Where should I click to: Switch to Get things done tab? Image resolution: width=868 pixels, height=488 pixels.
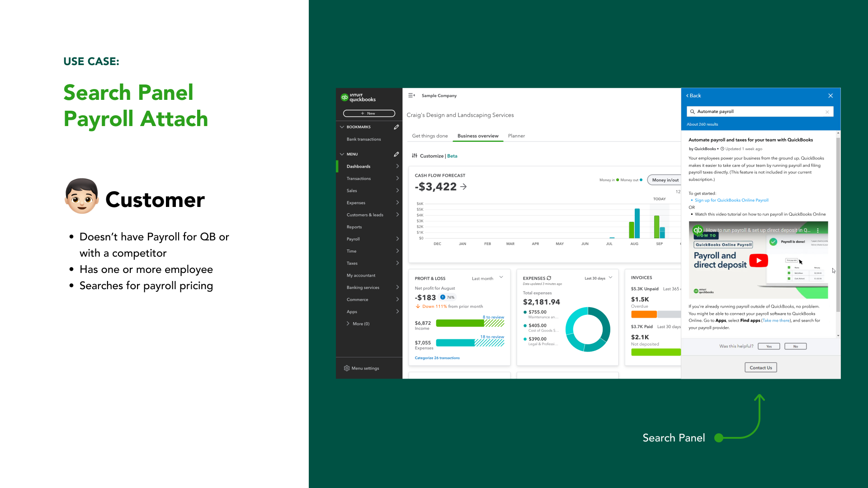(430, 136)
